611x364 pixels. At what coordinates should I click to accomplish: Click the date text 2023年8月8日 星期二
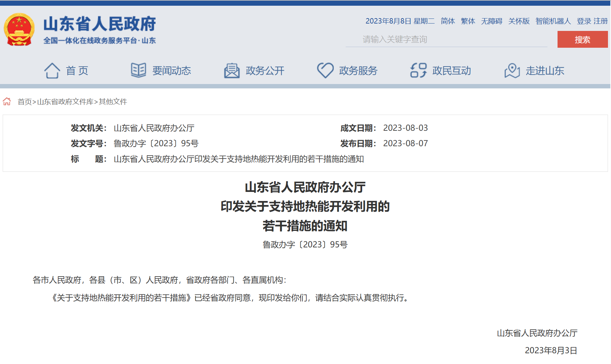coord(400,21)
